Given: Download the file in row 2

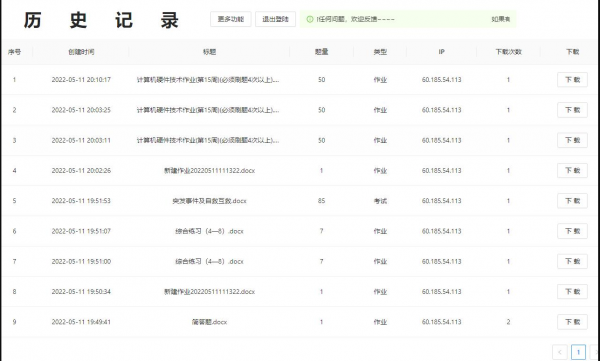Looking at the screenshot, I should [572, 110].
